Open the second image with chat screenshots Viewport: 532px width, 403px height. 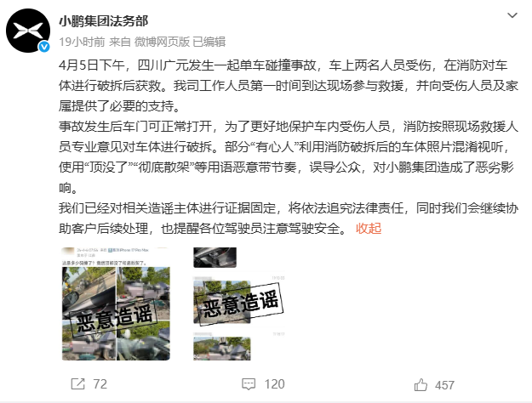239,304
